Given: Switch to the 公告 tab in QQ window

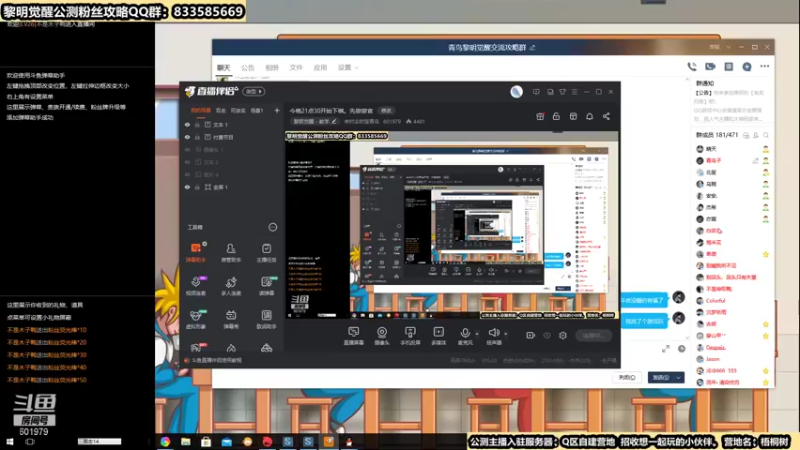Looking at the screenshot, I should [247, 67].
